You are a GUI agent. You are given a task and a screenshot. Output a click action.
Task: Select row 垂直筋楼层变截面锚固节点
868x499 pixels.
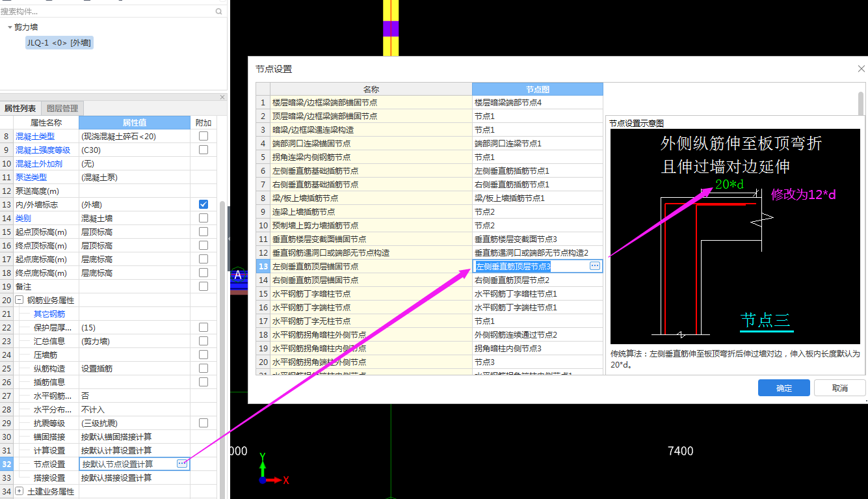[x=371, y=239]
